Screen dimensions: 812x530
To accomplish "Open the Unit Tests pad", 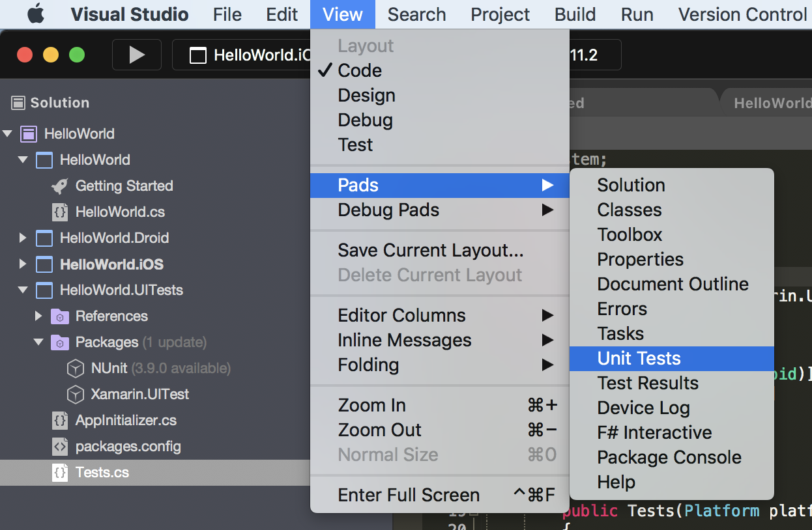I will tap(639, 358).
